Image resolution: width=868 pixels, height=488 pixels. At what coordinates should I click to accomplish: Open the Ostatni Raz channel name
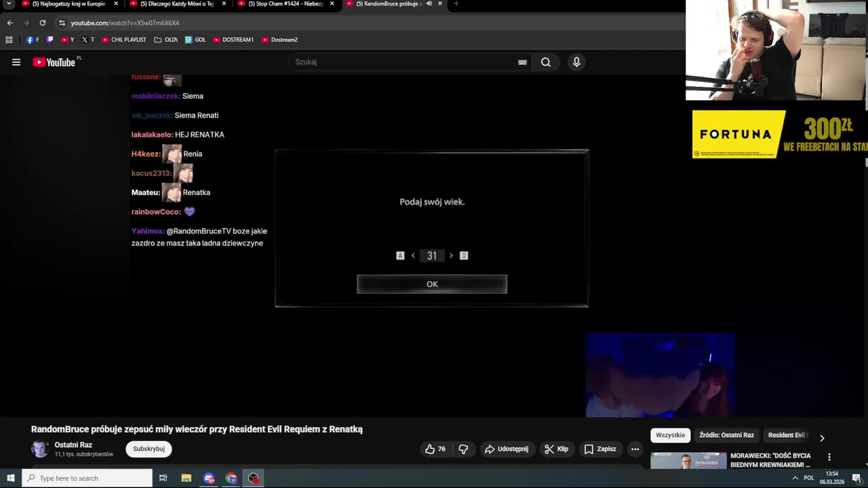tap(73, 445)
